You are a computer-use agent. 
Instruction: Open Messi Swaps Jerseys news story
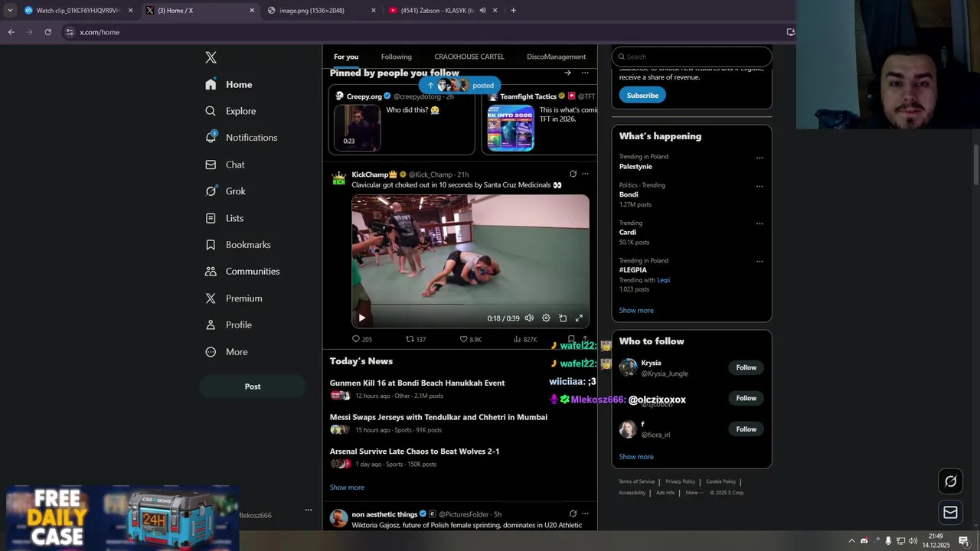click(x=439, y=417)
